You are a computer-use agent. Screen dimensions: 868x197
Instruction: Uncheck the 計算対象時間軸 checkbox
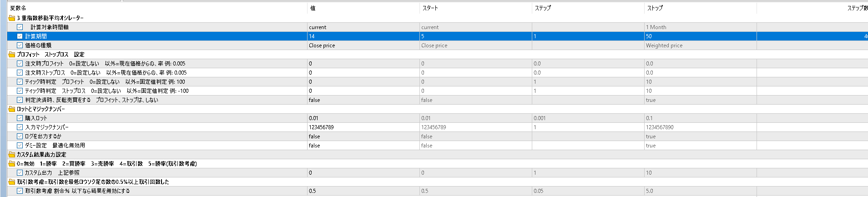(x=20, y=27)
